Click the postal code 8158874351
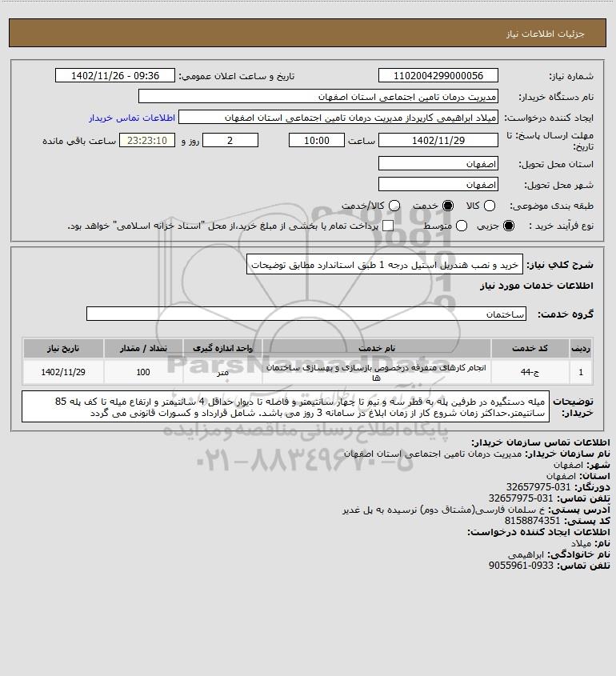Viewport: 616px width, 676px height. point(532,521)
